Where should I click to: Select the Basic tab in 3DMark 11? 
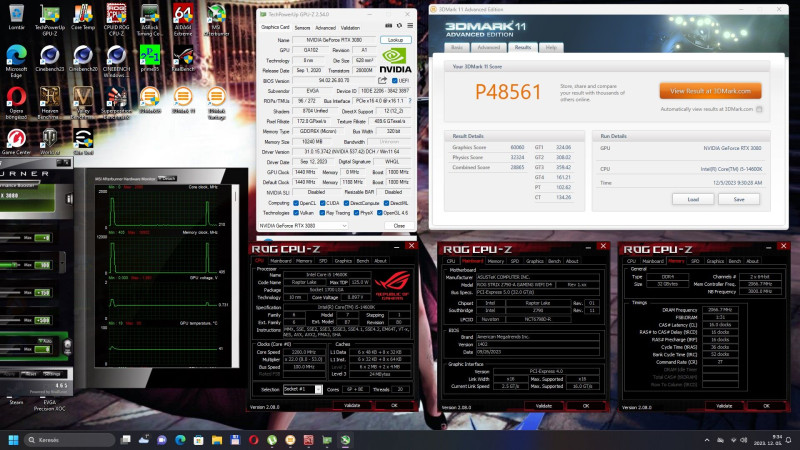(457, 47)
